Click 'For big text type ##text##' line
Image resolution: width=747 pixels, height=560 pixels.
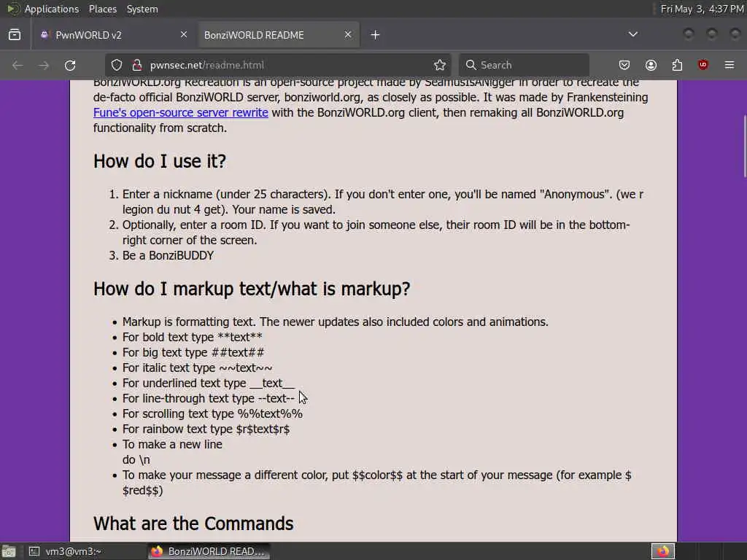coord(193,352)
